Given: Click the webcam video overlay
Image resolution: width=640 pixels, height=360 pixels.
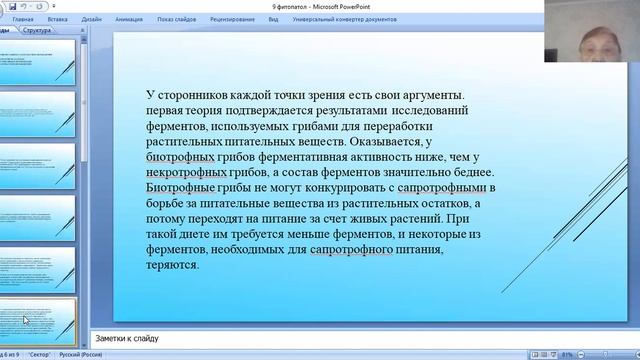Looking at the screenshot, I should point(592,31).
